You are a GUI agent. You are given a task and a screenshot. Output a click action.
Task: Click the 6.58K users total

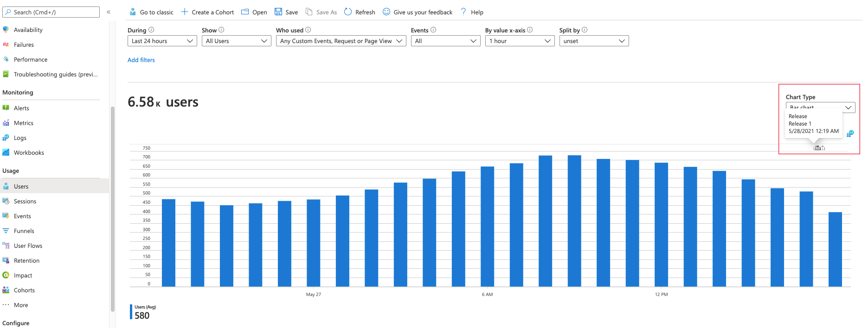pos(163,102)
